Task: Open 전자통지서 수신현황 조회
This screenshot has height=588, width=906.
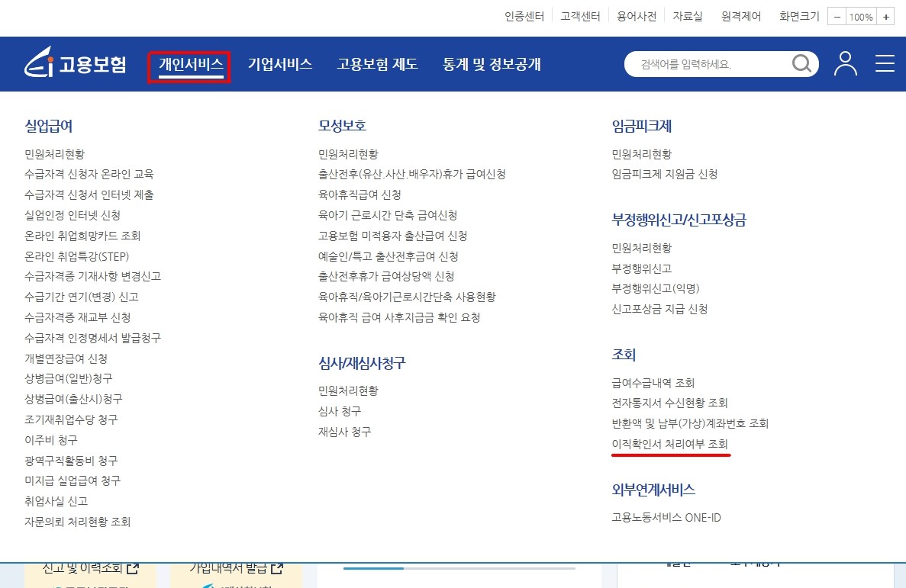Action: [x=669, y=403]
